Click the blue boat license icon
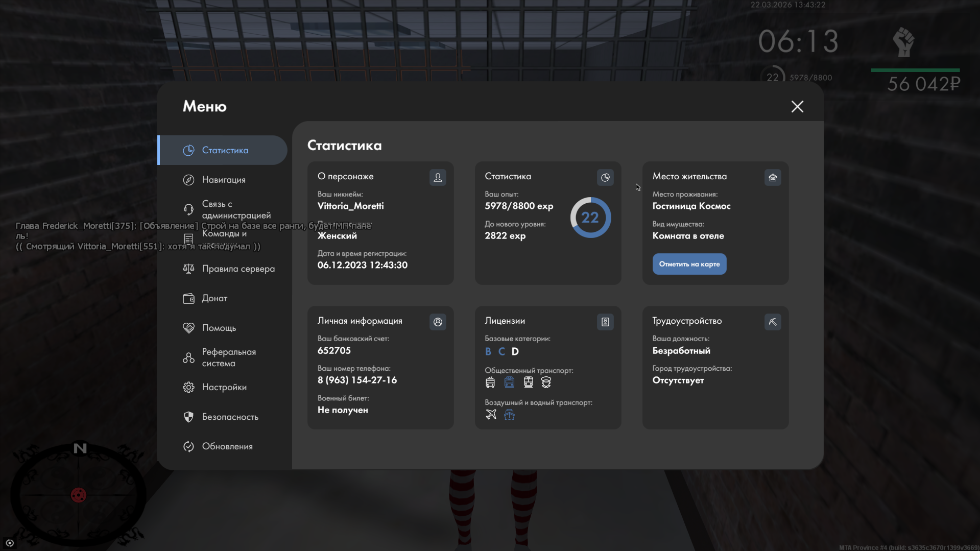The height and width of the screenshot is (551, 980). [509, 414]
